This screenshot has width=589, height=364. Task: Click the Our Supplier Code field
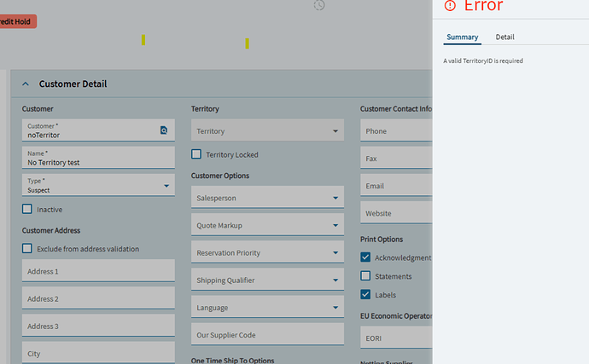(267, 334)
